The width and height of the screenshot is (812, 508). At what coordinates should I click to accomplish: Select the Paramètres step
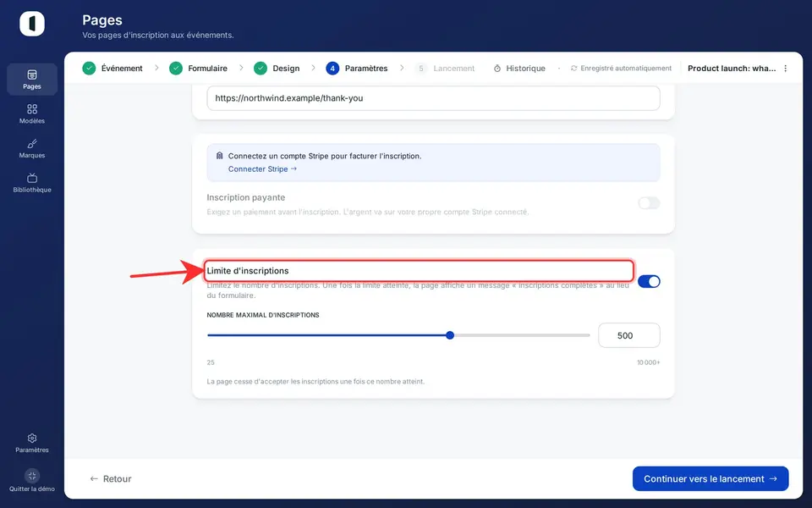[357, 69]
